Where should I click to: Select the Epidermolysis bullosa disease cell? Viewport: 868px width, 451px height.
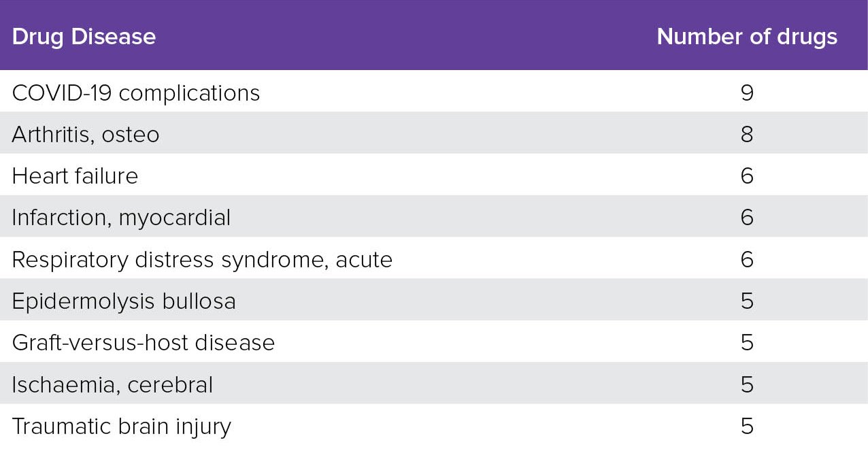(x=124, y=301)
